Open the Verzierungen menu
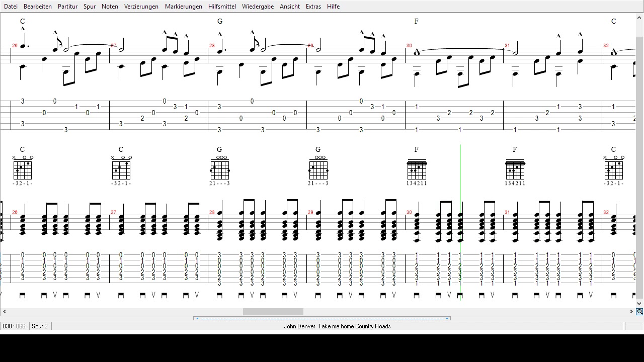Image resolution: width=644 pixels, height=362 pixels. click(x=141, y=7)
